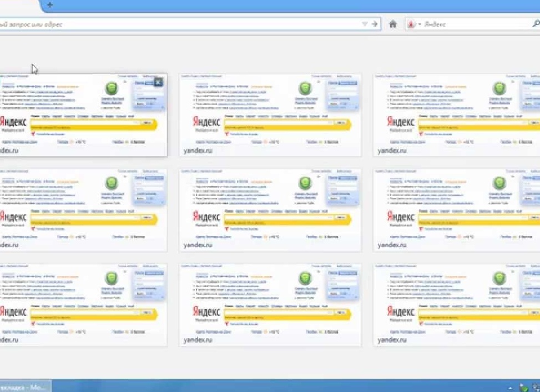Open the yandex.ru tile in the top row middle
Screen dimensions: 540x392
click(270, 115)
